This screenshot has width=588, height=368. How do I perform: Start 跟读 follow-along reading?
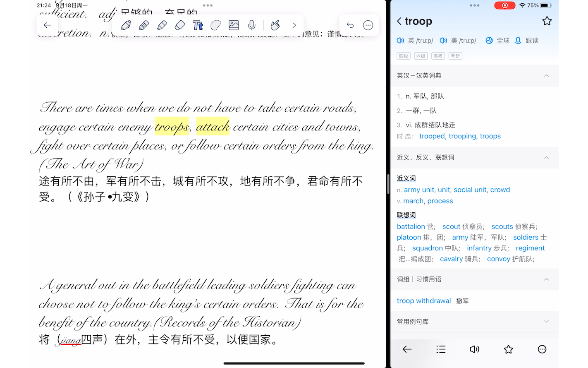pos(526,41)
